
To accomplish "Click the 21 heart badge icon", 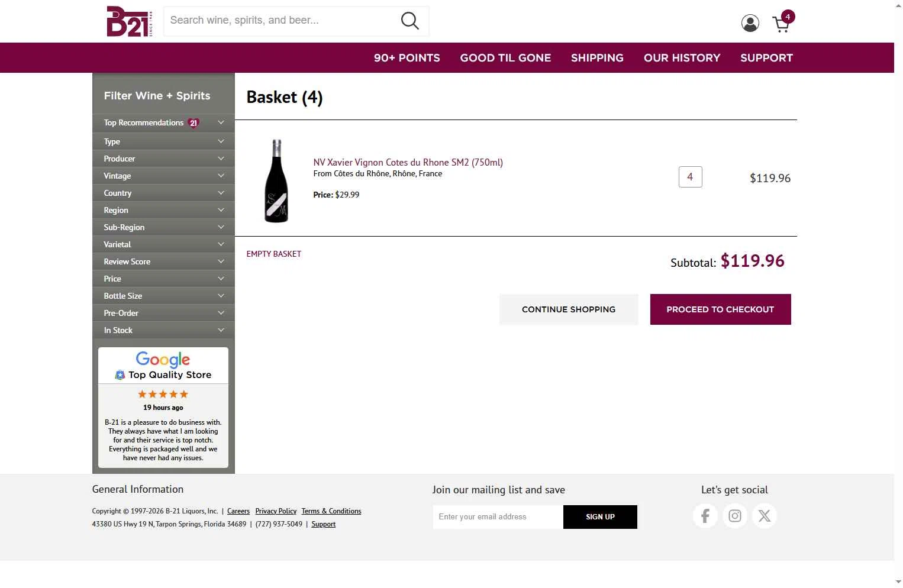I will pyautogui.click(x=193, y=123).
